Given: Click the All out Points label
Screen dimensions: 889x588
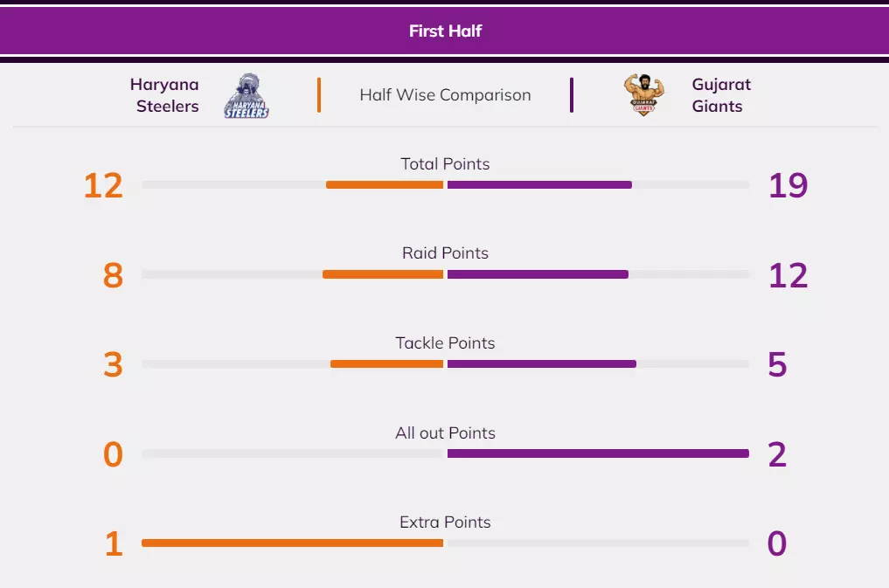Looking at the screenshot, I should pos(445,432).
